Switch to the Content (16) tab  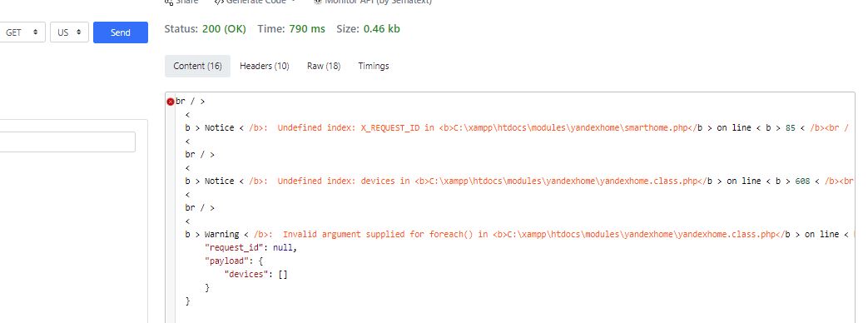197,66
